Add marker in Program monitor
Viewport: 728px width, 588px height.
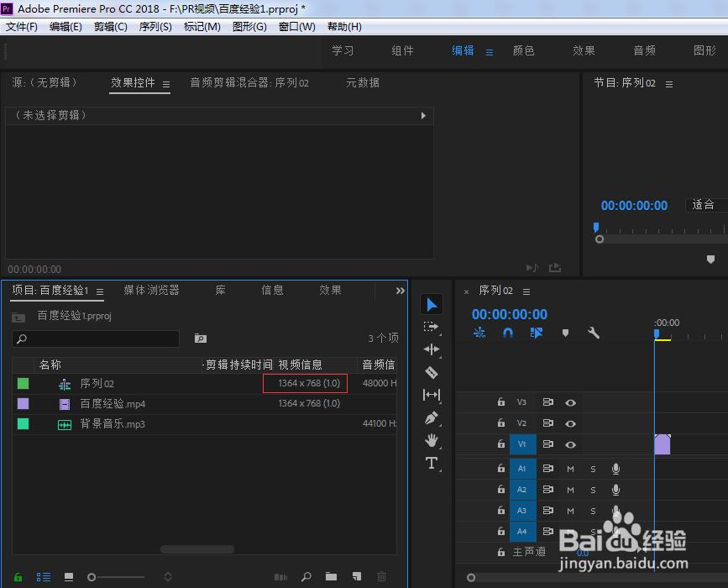pos(710,260)
